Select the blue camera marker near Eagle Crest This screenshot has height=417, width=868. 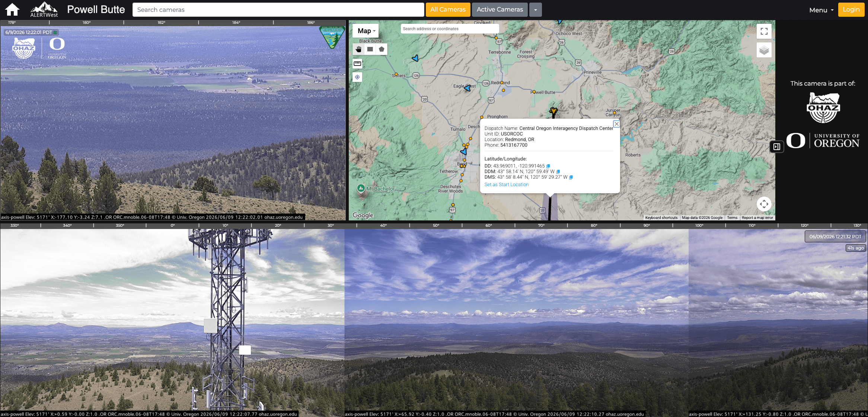click(467, 88)
